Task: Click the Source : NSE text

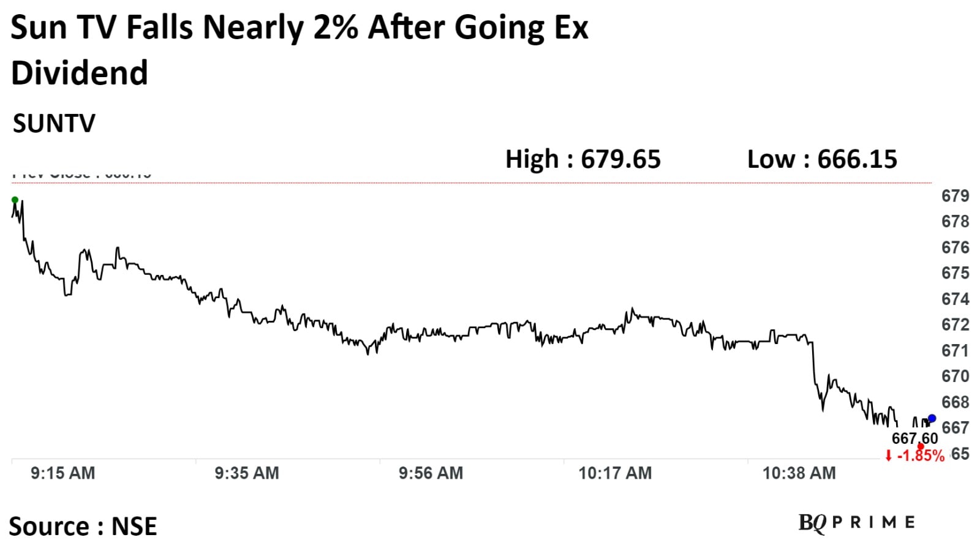Action: click(x=83, y=527)
